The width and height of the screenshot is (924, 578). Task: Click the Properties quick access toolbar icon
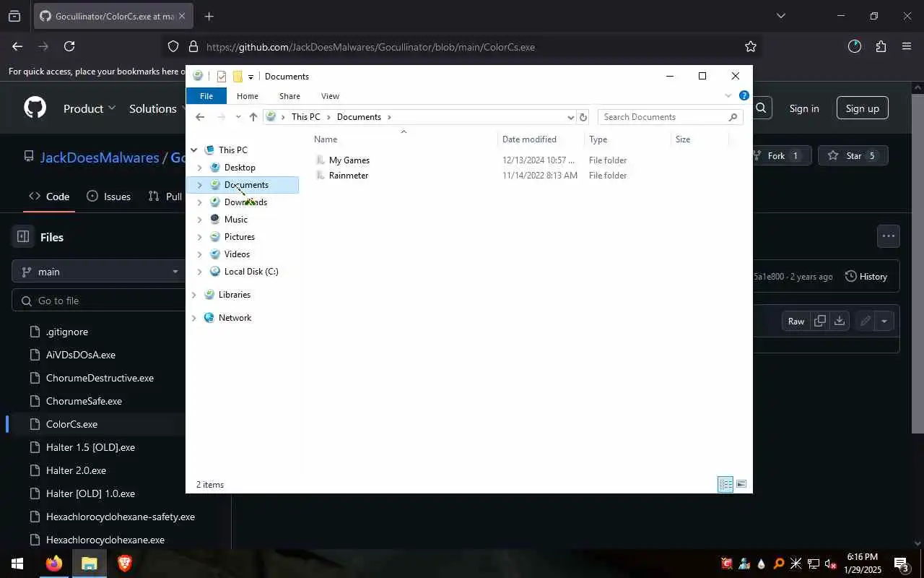pyautogui.click(x=222, y=77)
